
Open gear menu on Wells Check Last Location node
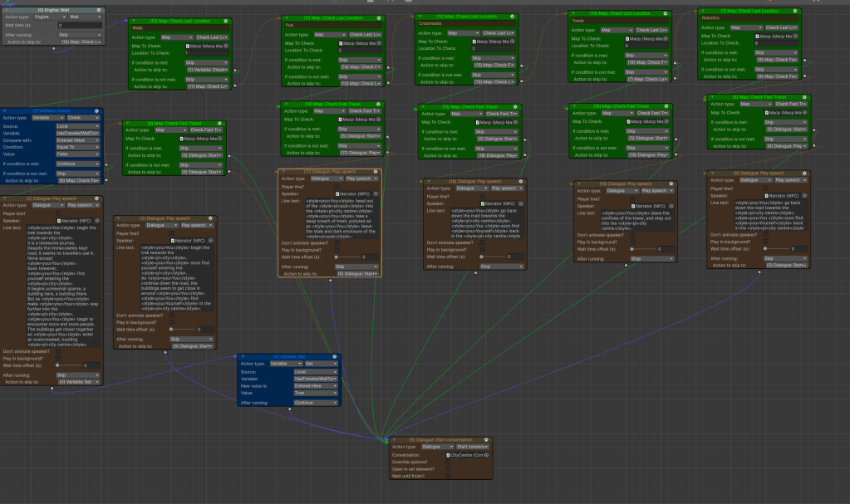[x=225, y=19]
